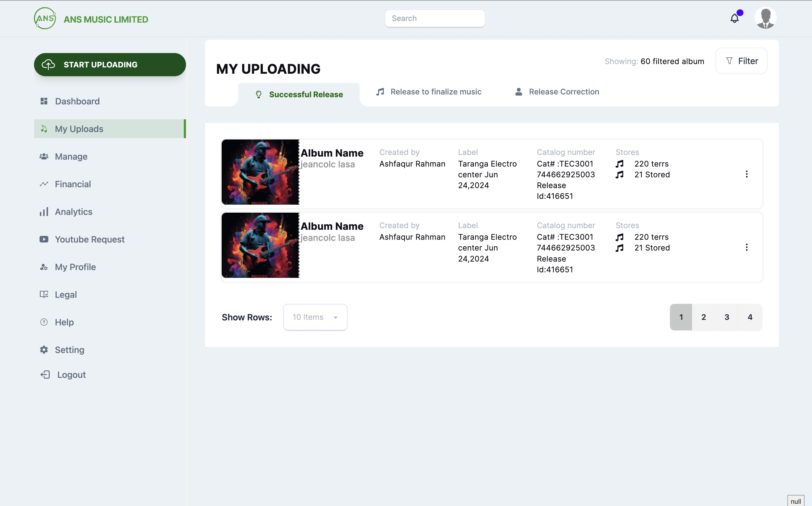
Task: Click the ANS Music logo
Action: pos(45,19)
